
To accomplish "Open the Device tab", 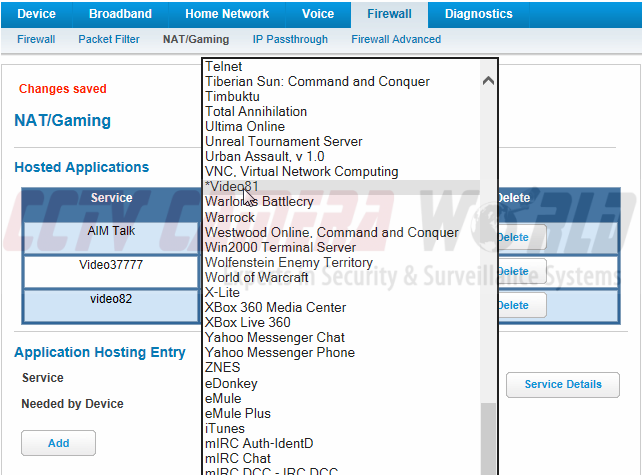I will pos(37,14).
